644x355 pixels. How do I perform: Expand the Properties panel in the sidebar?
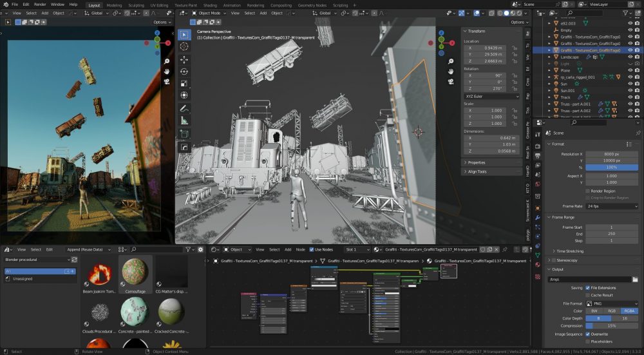click(476, 162)
